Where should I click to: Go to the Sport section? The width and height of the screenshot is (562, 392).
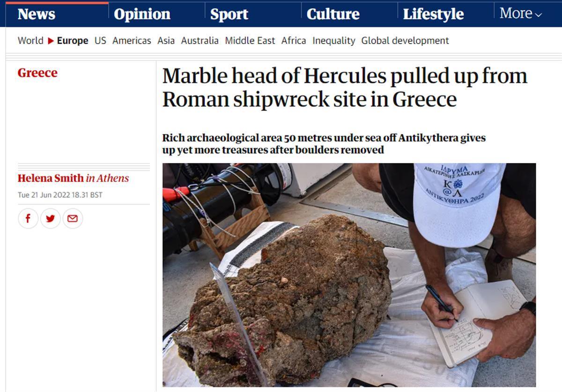229,15
